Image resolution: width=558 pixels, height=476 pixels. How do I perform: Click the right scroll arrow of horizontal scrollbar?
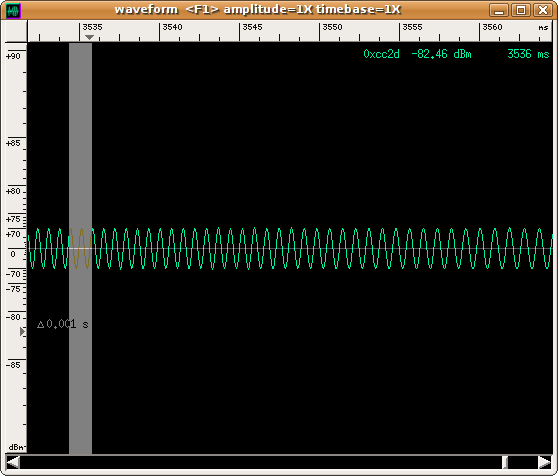pos(544,462)
